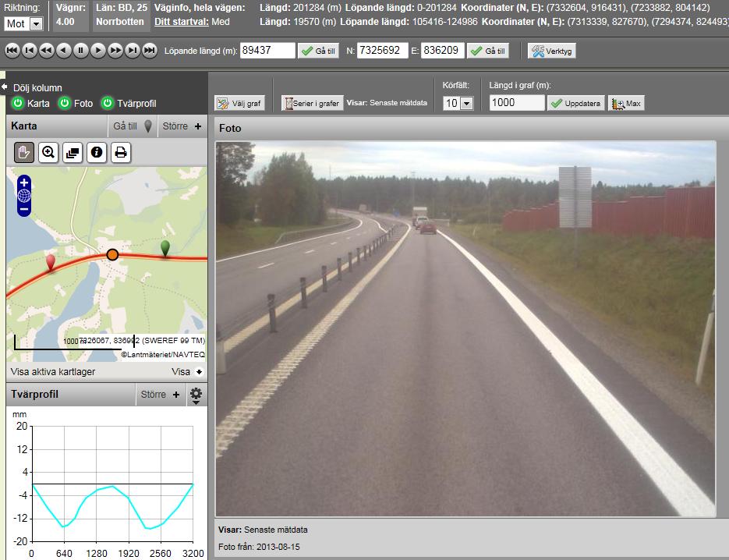Zoom in the map with plus control
729x560 pixels.
(x=24, y=183)
